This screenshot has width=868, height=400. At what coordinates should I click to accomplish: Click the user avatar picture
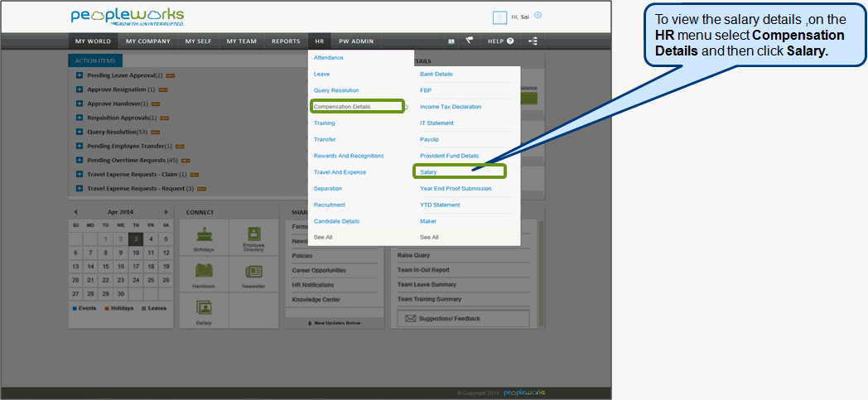(x=500, y=17)
